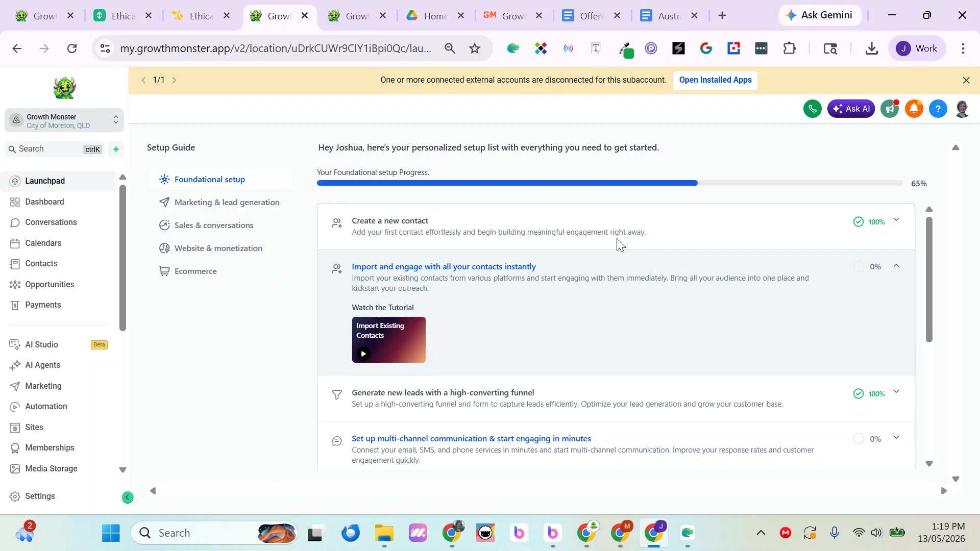Click the Ask AI button
980x551 pixels.
[851, 109]
